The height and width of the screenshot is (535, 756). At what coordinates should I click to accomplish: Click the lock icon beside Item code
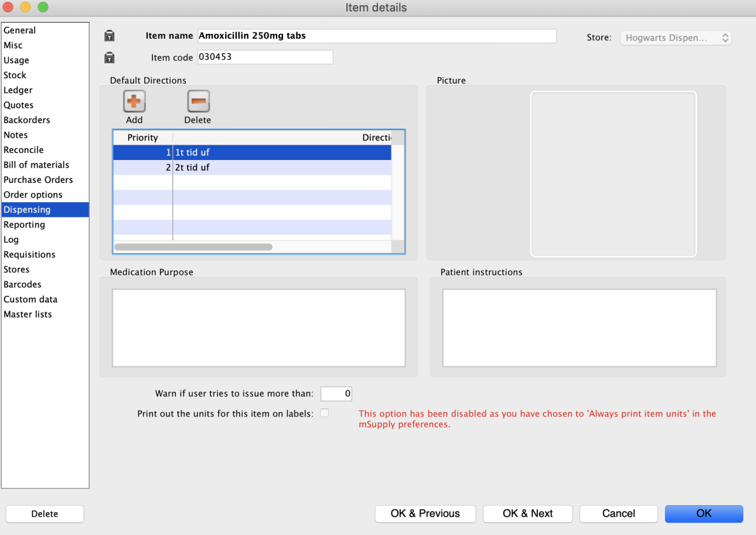point(109,57)
